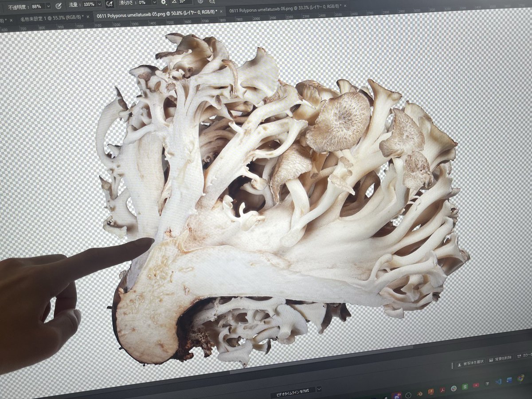Open the green app icon in taskbar
The image size is (532, 399).
[x=465, y=387]
